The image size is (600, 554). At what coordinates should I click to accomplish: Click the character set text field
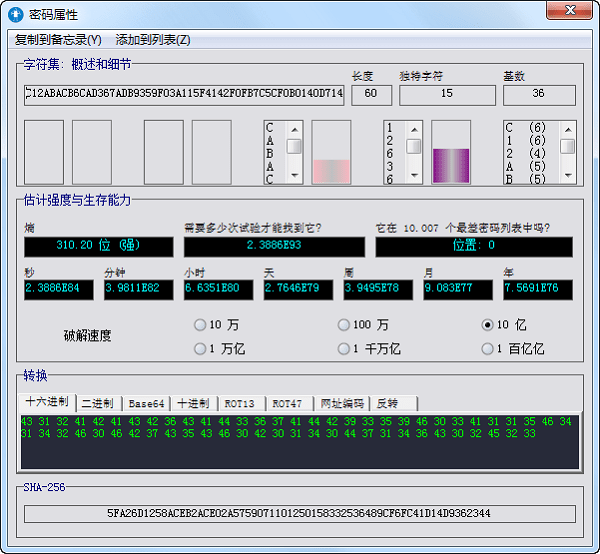[x=184, y=95]
